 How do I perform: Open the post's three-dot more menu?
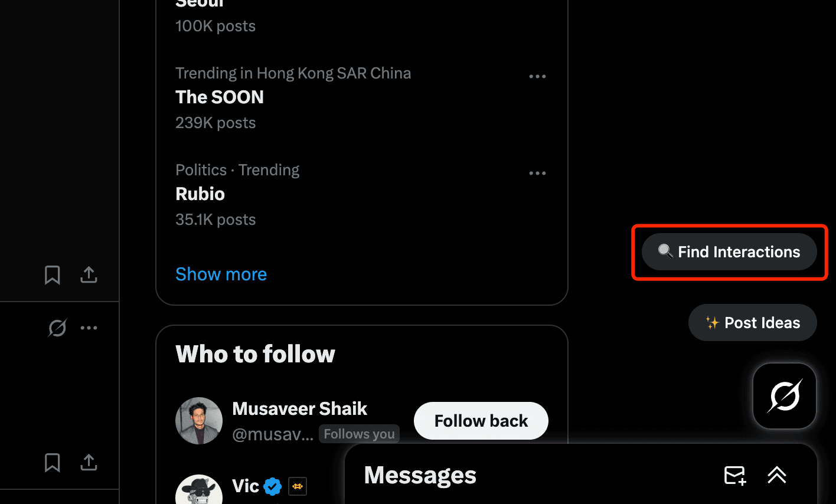89,328
